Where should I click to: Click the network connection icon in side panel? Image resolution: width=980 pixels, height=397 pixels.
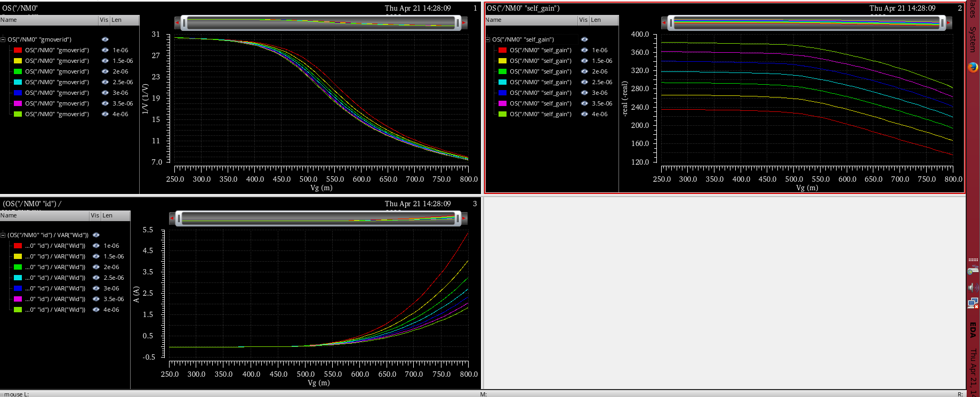[973, 303]
